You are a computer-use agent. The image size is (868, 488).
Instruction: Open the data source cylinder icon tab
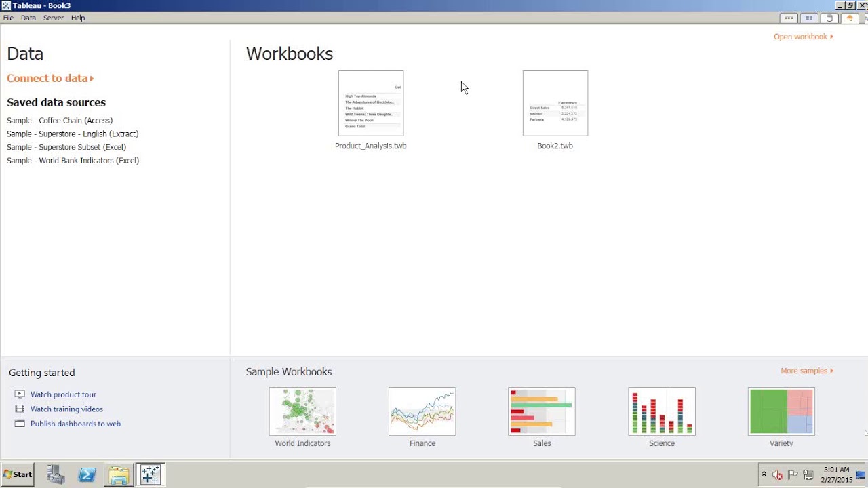[829, 18]
